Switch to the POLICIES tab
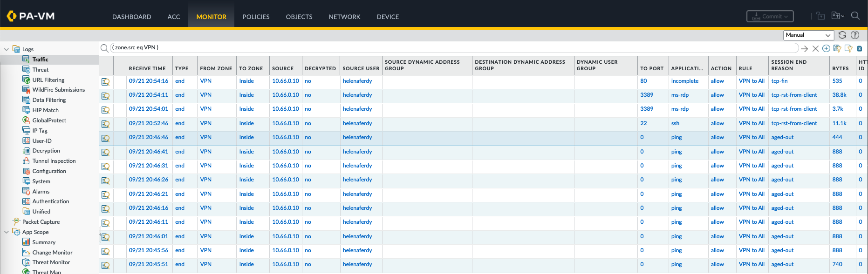The height and width of the screenshot is (274, 868). coord(256,17)
